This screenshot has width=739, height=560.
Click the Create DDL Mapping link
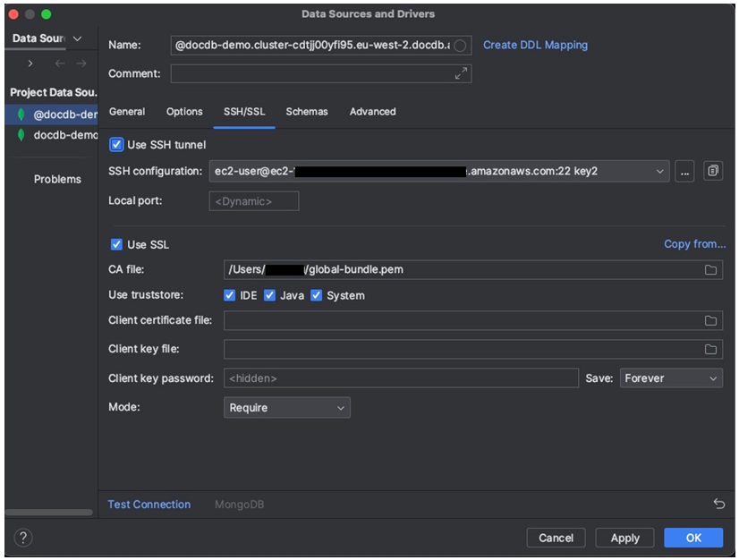pos(534,45)
